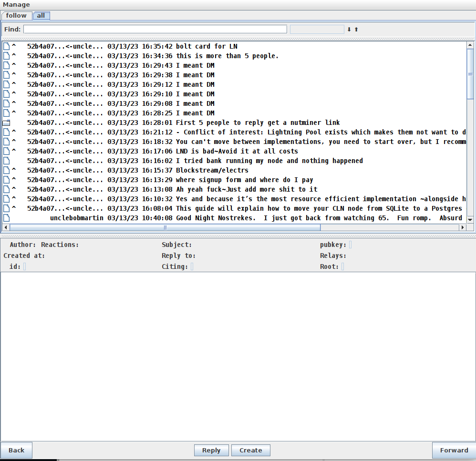Click the empty message body text area
476x461 pixels.
(238, 356)
